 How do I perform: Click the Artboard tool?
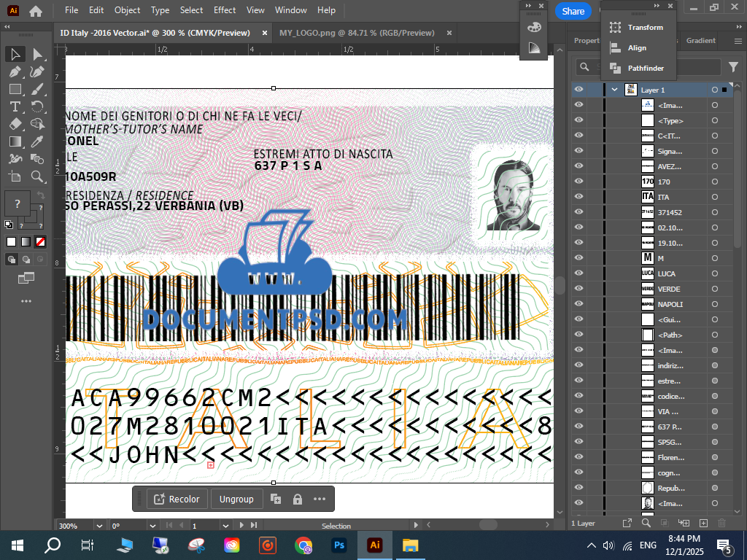15,176
